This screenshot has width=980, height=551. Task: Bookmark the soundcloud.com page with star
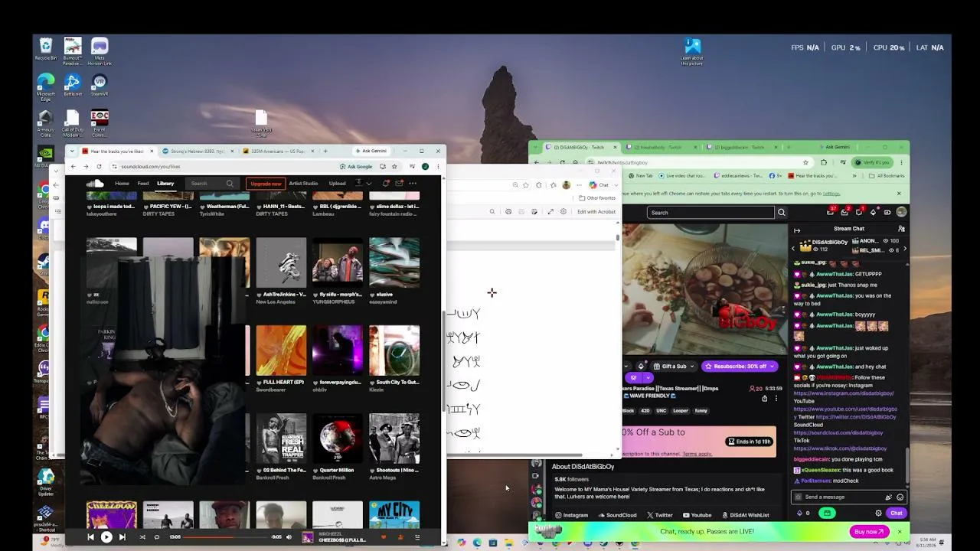pyautogui.click(x=394, y=166)
